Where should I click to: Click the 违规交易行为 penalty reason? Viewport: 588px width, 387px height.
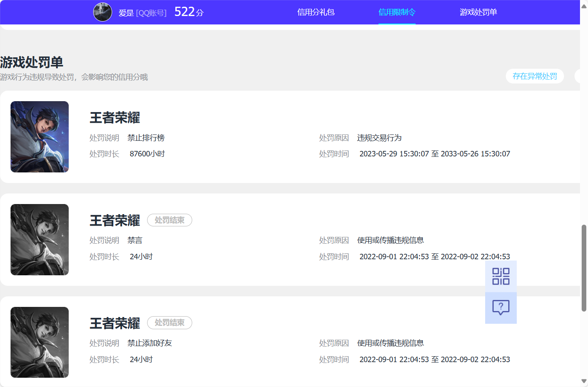[379, 138]
